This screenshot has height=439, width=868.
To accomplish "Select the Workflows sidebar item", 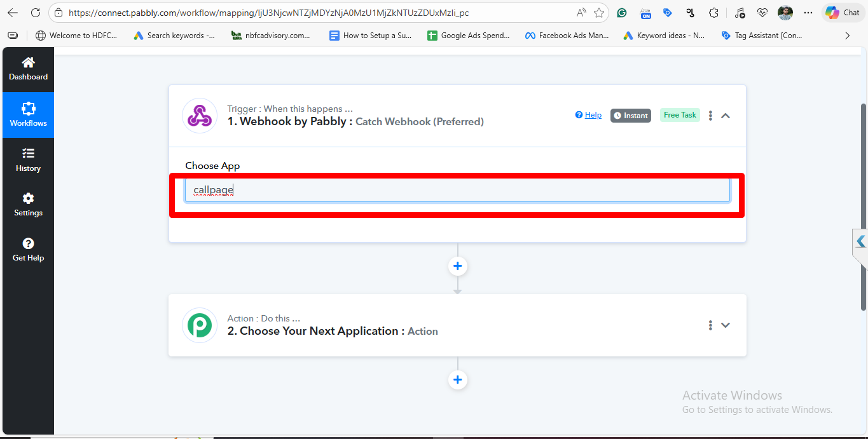I will tap(28, 115).
